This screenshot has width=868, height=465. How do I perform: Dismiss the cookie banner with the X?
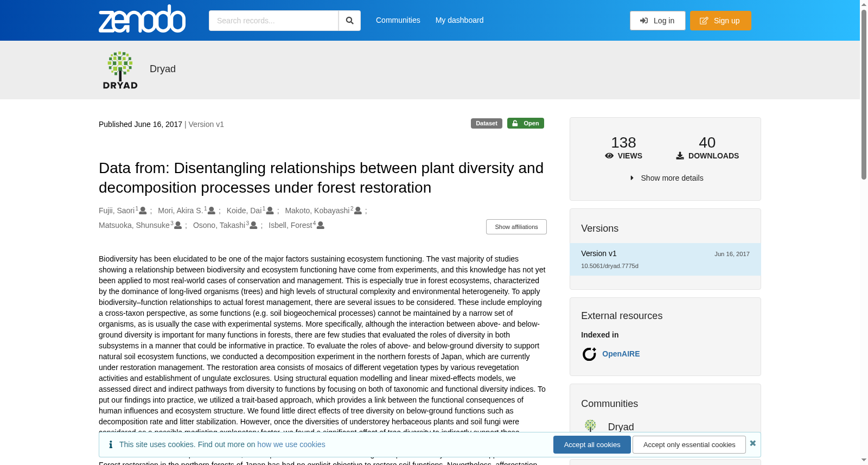click(x=753, y=443)
